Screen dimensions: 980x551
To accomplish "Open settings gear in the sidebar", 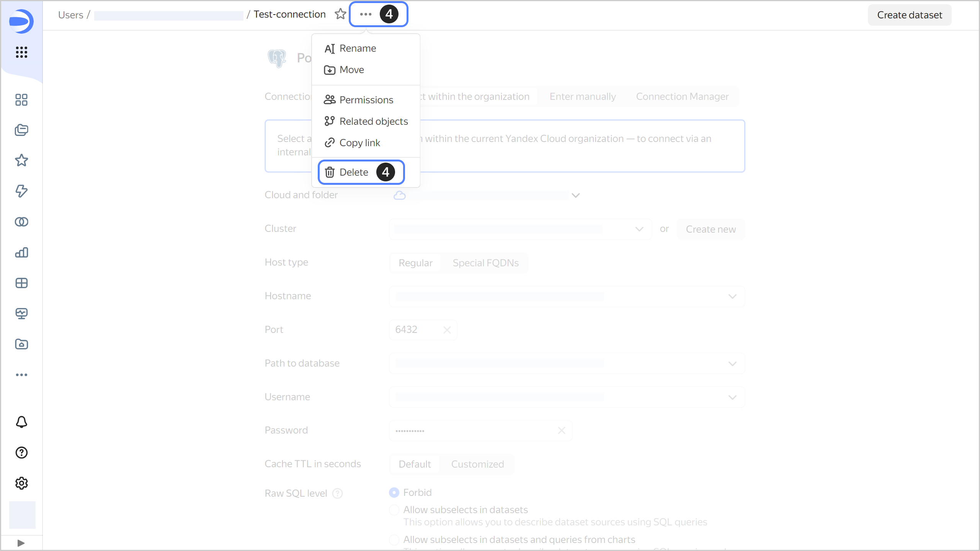I will pos(21,483).
